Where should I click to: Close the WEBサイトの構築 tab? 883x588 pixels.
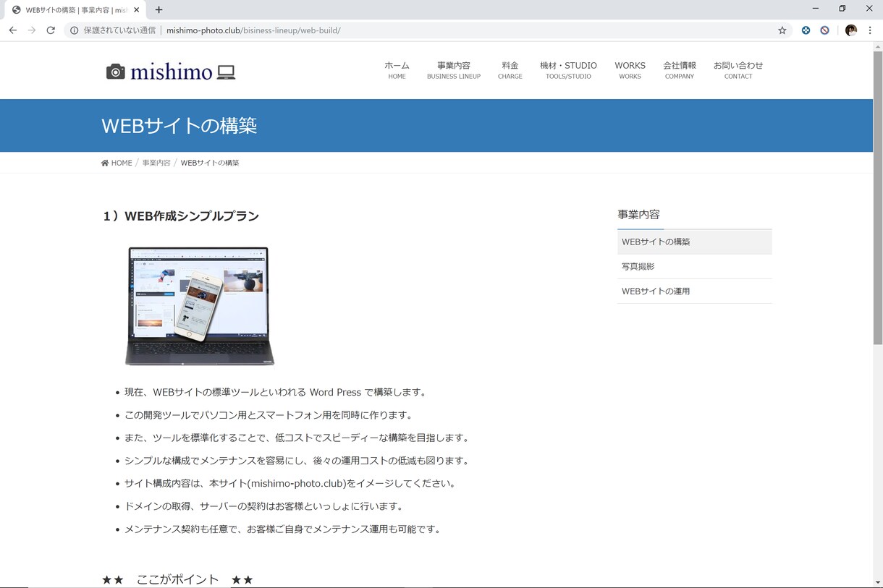pos(136,10)
